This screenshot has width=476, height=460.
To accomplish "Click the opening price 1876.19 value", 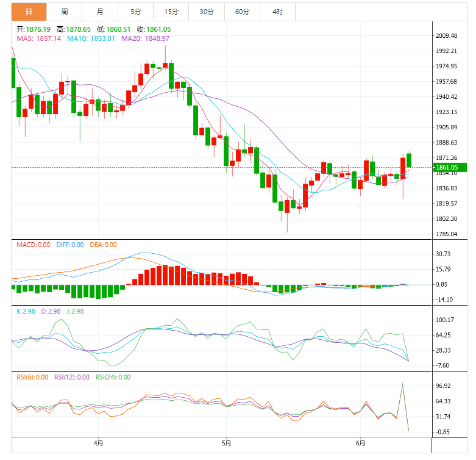I will (38, 29).
